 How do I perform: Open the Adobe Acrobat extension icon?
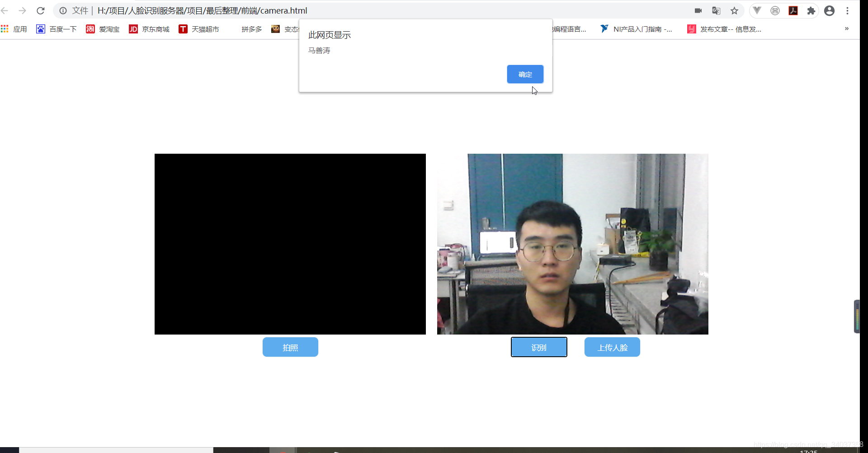tap(793, 10)
